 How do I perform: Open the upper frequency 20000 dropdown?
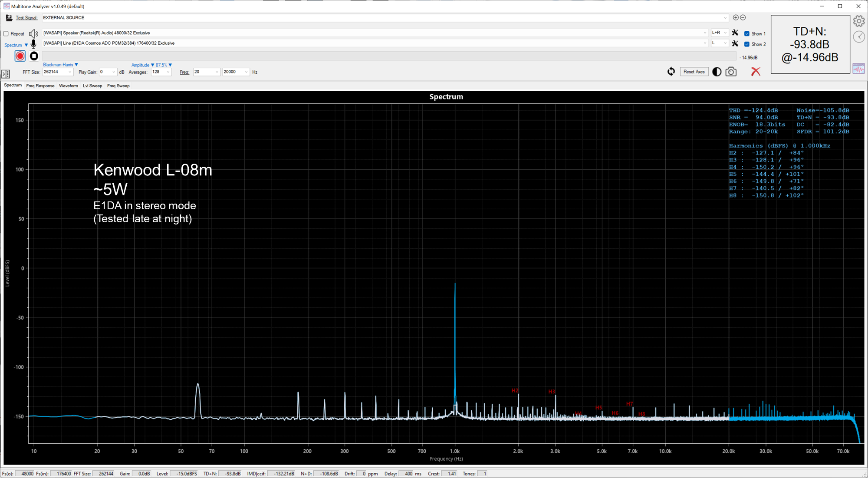point(236,72)
